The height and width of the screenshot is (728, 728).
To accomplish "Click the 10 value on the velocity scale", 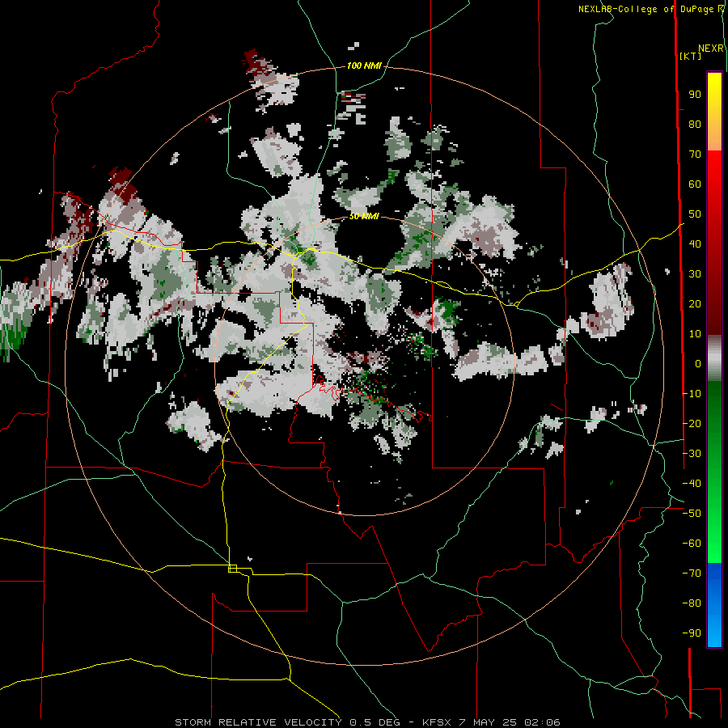I will [x=695, y=334].
